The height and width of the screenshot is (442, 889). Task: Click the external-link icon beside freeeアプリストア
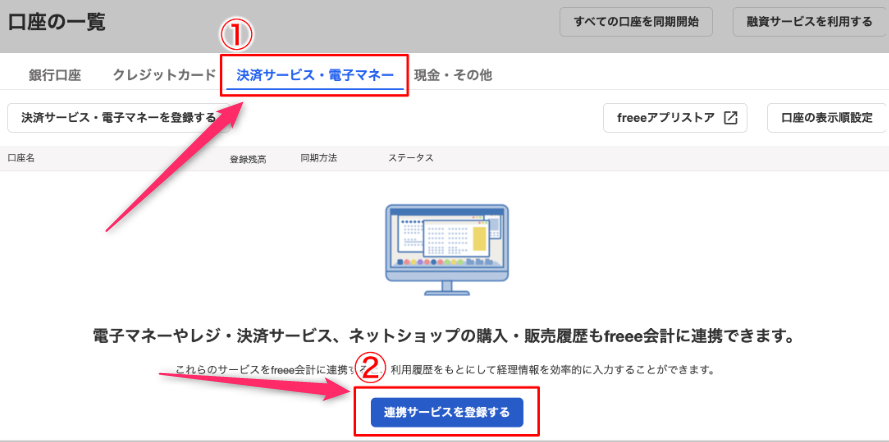tap(730, 118)
